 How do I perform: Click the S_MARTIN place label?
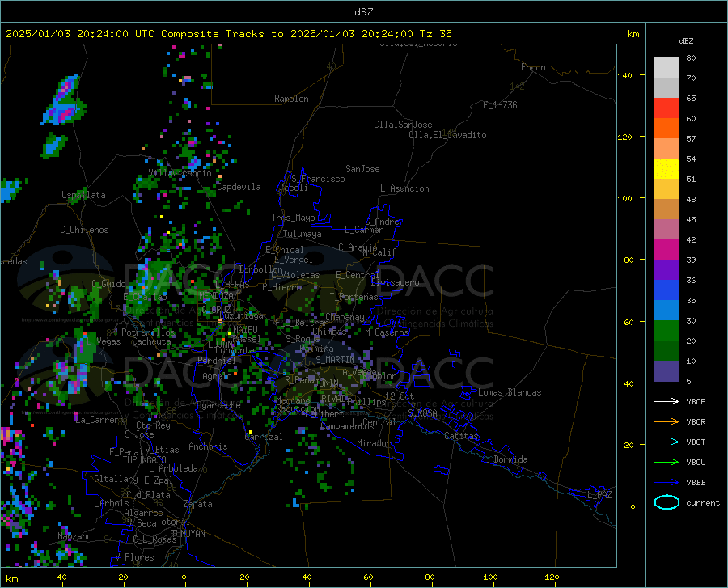335,360
